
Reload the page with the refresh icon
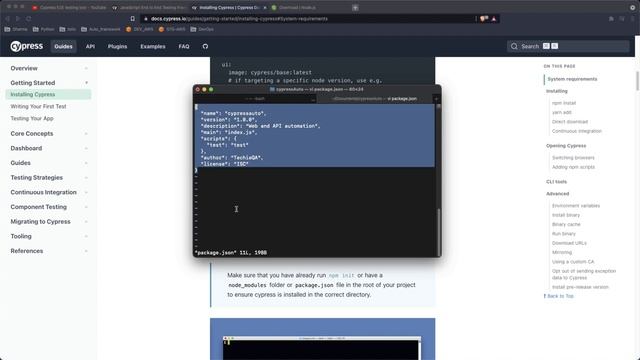coord(29,19)
